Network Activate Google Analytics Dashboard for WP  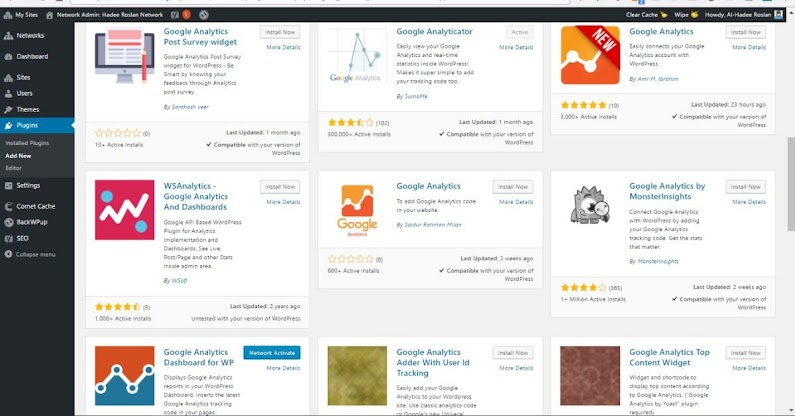(x=272, y=353)
